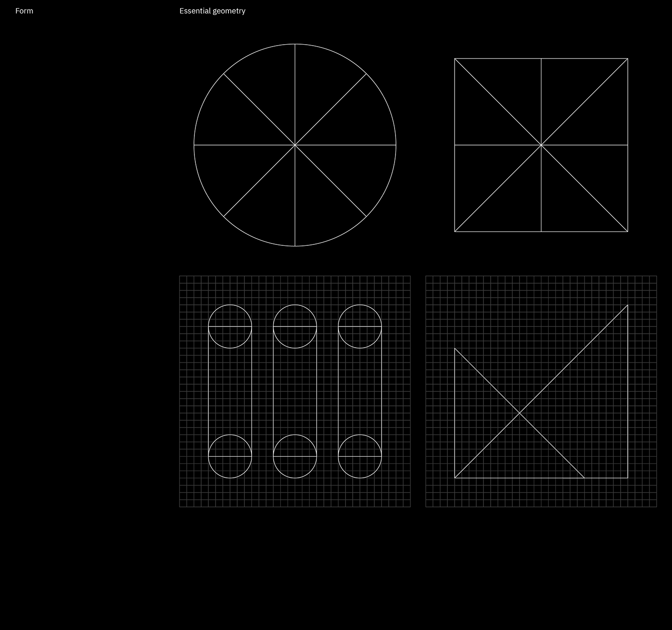Viewport: 672px width, 630px height.
Task: Click the bottom circle of the middle pill shape
Action: click(x=295, y=456)
